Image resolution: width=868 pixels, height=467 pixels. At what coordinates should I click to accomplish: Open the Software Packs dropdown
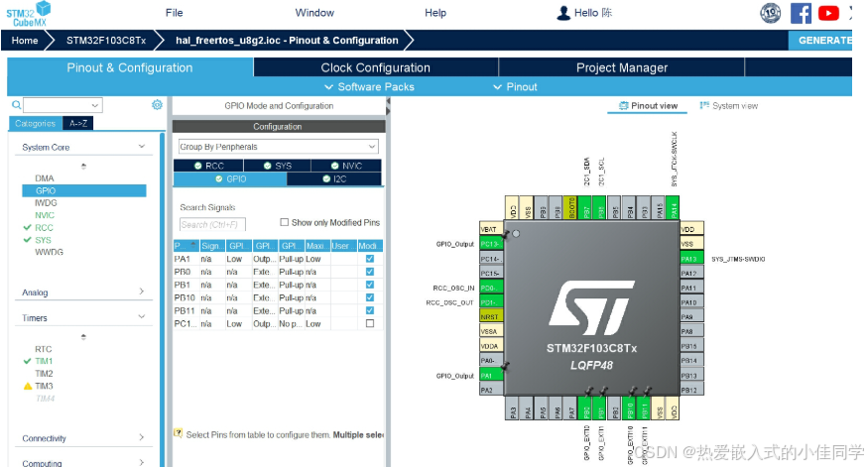click(369, 87)
